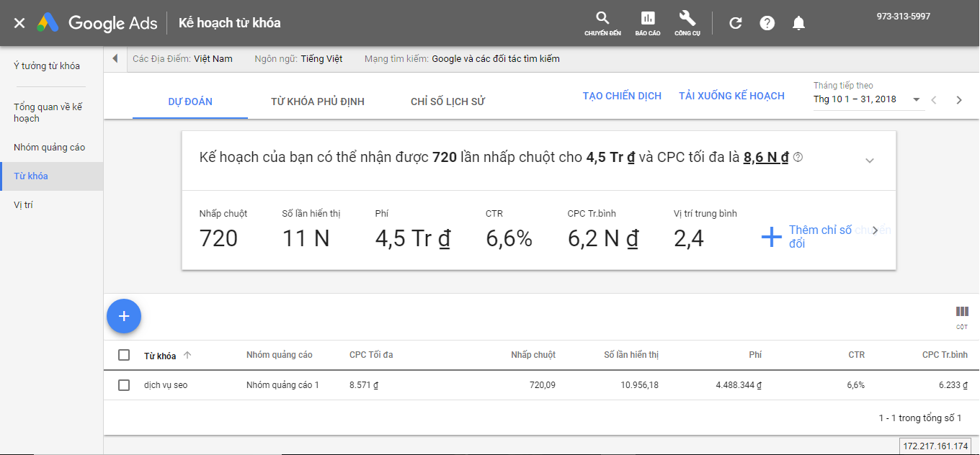Viewport: 980px width, 455px height.
Task: Expand the forecast summary chevron
Action: (x=869, y=160)
